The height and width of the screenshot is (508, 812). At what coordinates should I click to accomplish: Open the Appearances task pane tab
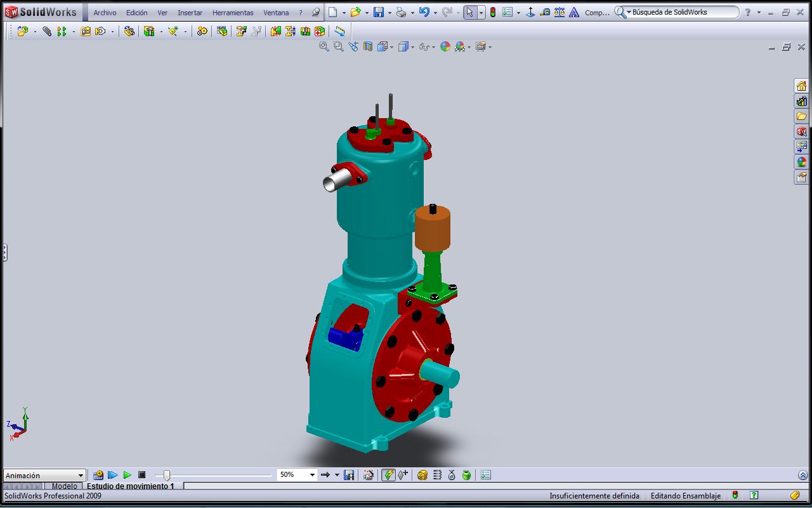[801, 162]
